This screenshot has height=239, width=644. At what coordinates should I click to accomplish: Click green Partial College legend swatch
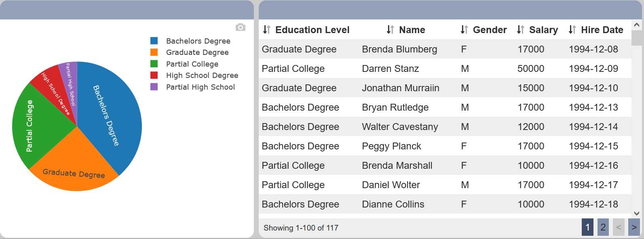coord(154,64)
